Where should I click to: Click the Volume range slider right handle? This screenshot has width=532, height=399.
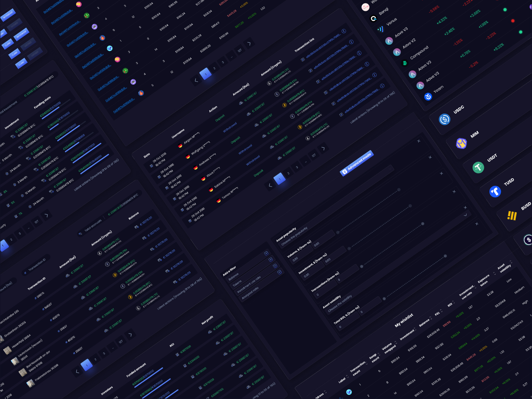(399, 190)
